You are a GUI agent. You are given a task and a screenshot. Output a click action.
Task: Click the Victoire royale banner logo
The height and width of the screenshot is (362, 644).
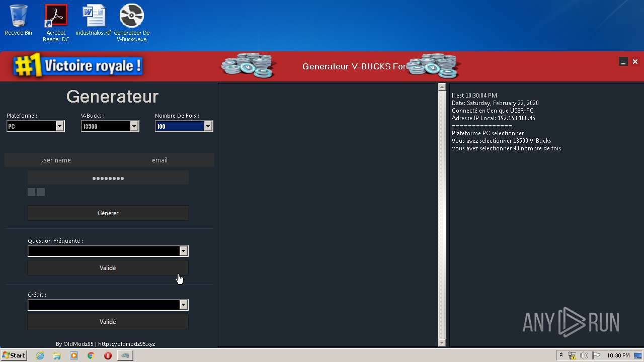coord(78,66)
